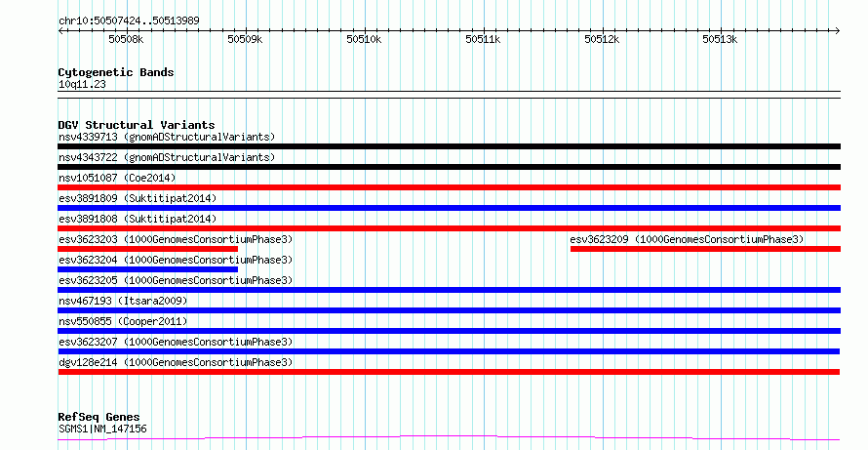Select the blue bar under nsv550855
This screenshot has height=450, width=868.
point(449,331)
